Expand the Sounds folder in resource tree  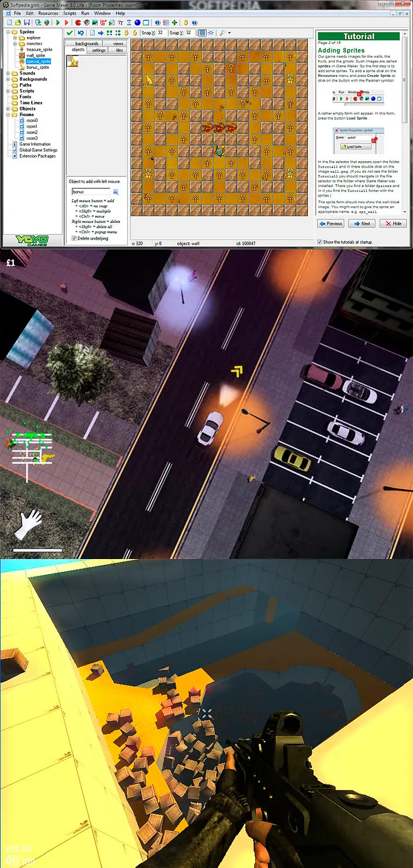[x=8, y=73]
